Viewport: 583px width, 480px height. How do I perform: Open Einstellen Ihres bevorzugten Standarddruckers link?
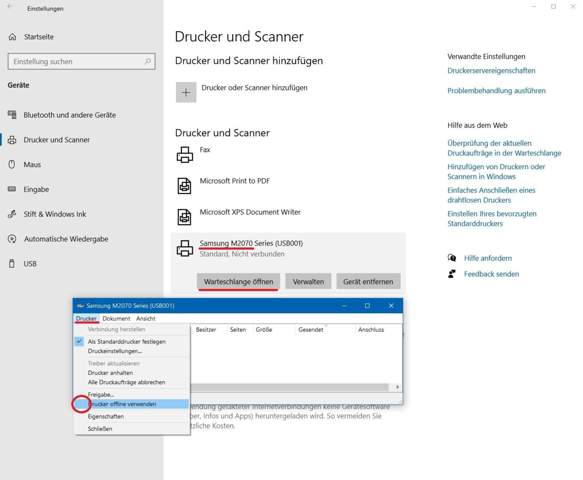point(492,219)
